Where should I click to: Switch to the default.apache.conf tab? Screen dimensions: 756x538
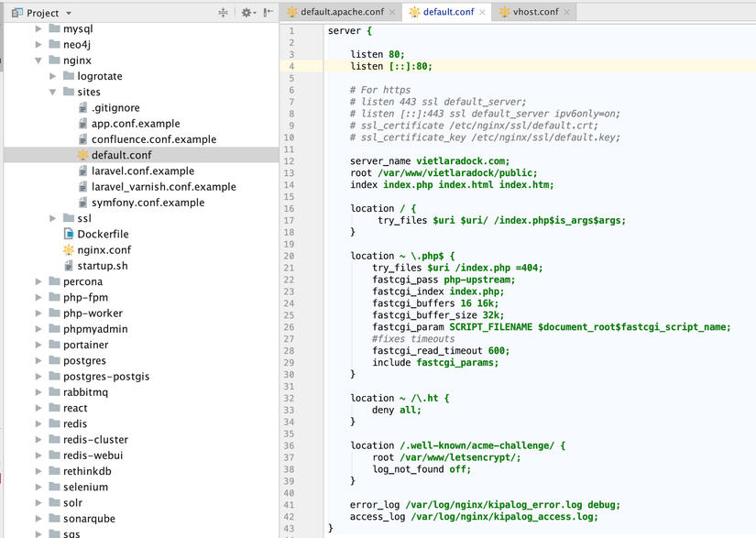coord(341,12)
